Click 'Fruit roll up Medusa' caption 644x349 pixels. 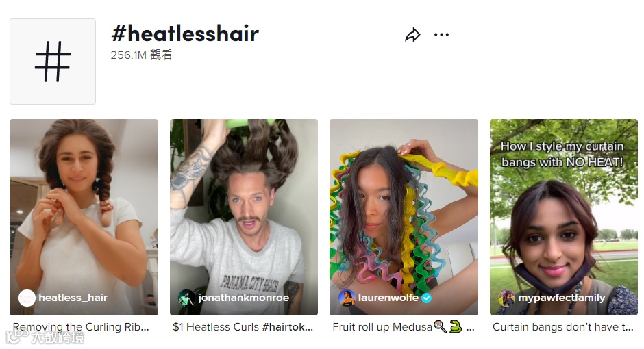click(x=382, y=327)
